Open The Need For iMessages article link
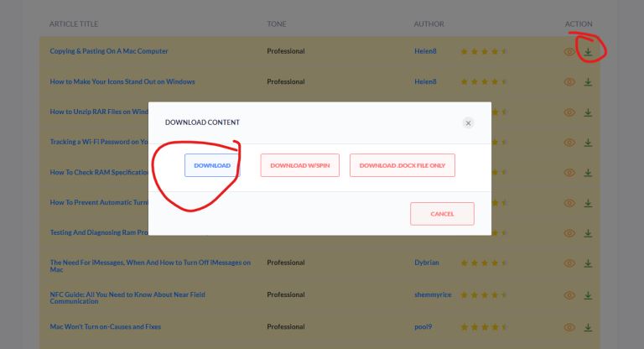 (150, 266)
